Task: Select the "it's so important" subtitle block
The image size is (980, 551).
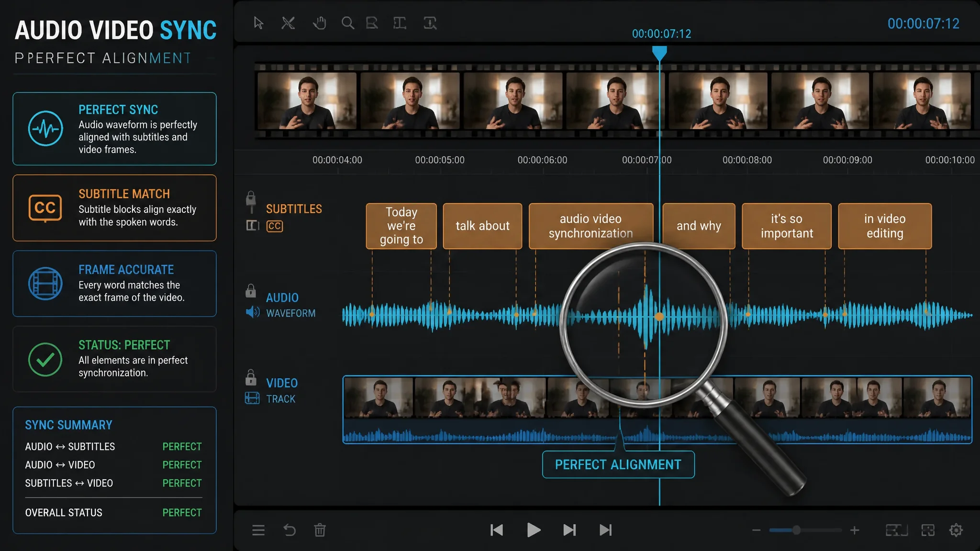Action: [x=787, y=226]
